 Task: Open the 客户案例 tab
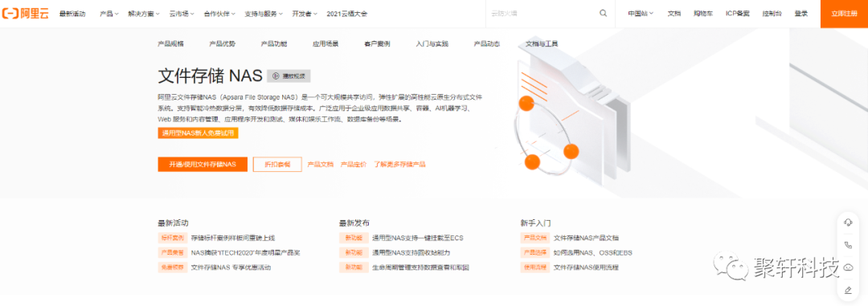coord(377,43)
